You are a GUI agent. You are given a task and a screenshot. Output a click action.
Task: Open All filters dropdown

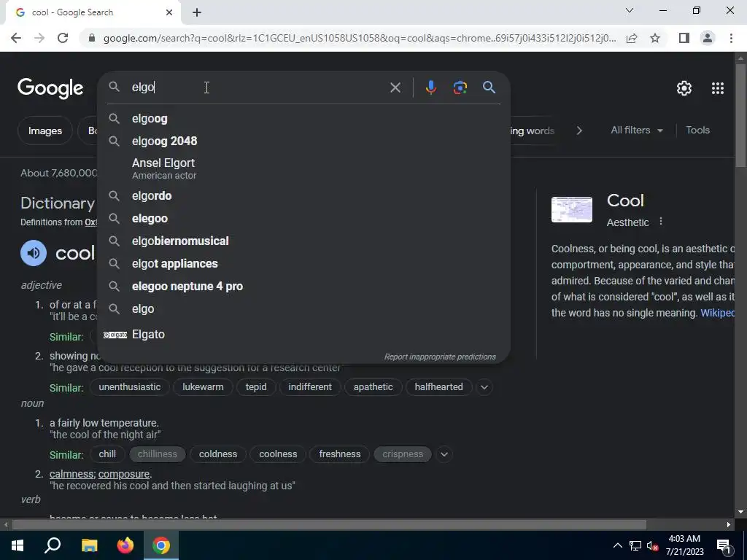tap(636, 130)
